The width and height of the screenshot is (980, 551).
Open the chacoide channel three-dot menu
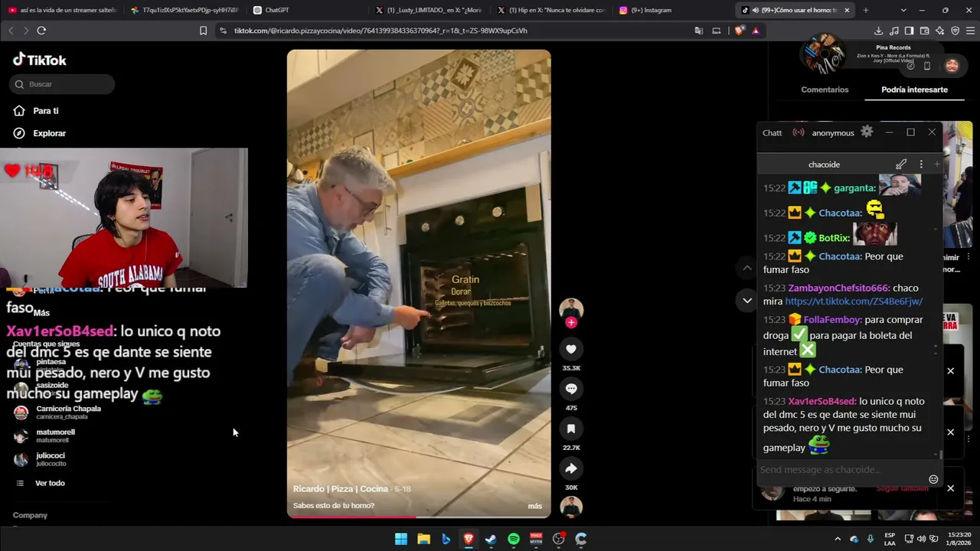coord(921,164)
